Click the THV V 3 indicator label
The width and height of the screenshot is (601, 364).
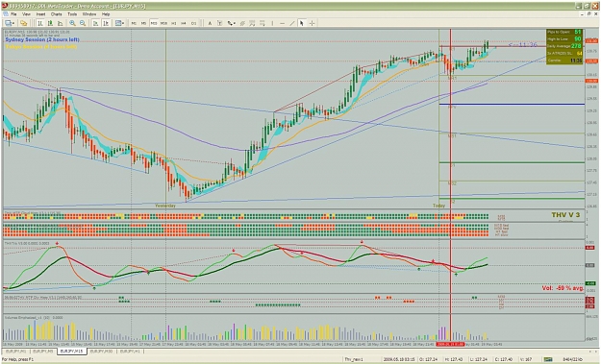(x=565, y=215)
